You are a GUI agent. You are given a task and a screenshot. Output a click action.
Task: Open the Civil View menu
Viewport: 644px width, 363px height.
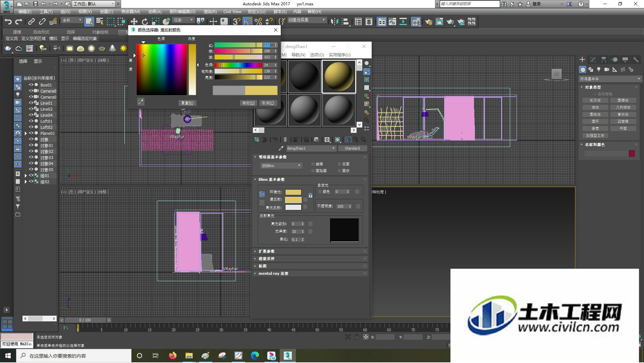point(232,11)
